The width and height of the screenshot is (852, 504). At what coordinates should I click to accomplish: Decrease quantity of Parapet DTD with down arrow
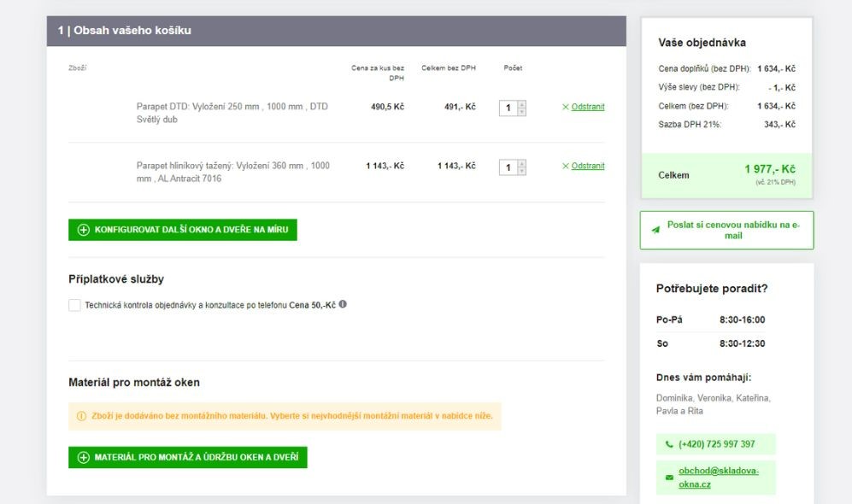[x=522, y=112]
